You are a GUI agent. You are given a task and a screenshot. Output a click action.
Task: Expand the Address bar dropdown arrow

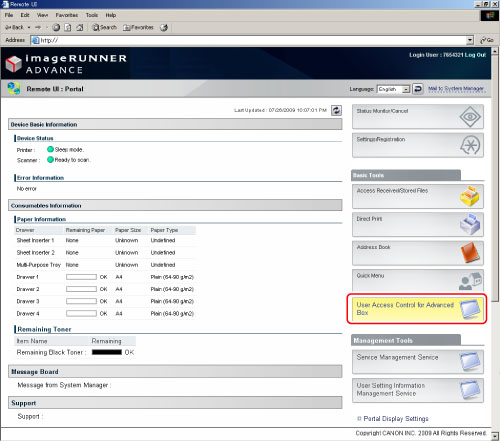(470, 40)
